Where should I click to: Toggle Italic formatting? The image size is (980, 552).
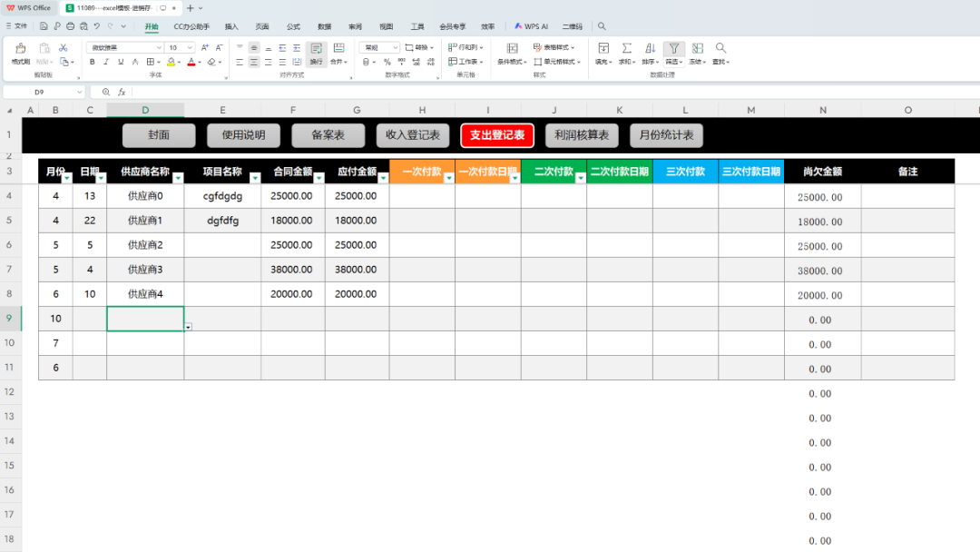click(x=106, y=62)
